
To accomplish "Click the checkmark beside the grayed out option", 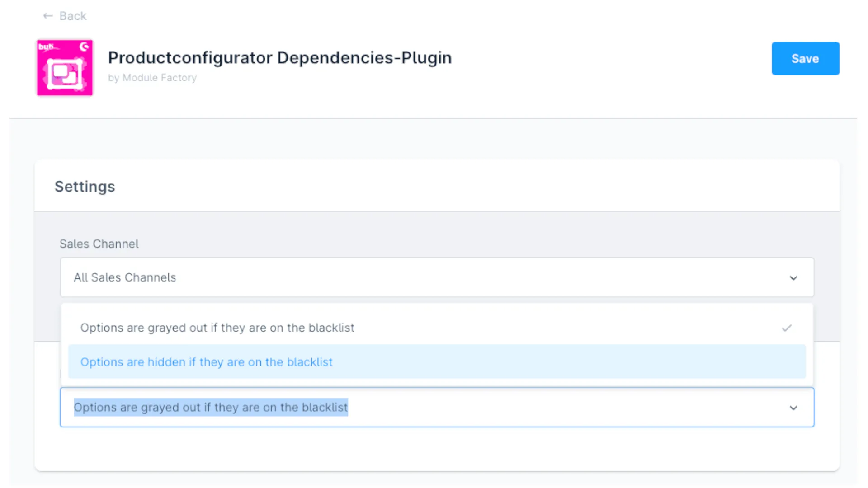I will (x=787, y=328).
